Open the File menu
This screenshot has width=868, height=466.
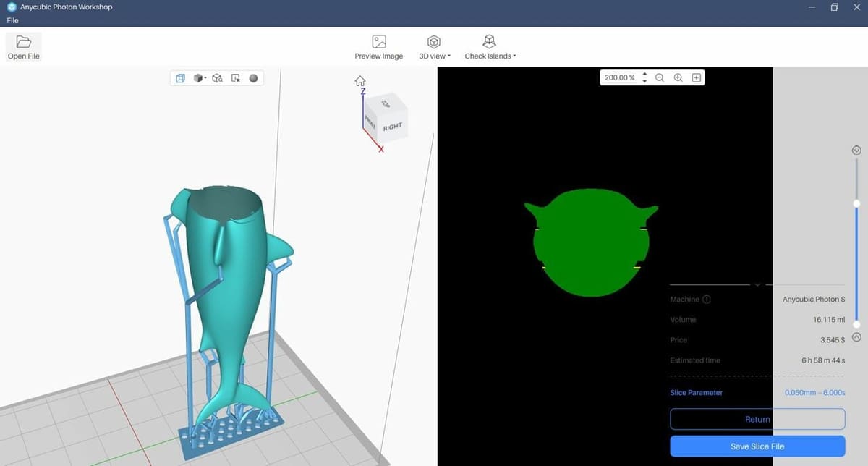(12, 21)
